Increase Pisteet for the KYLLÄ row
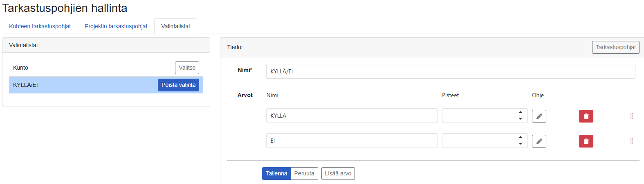 (x=521, y=112)
